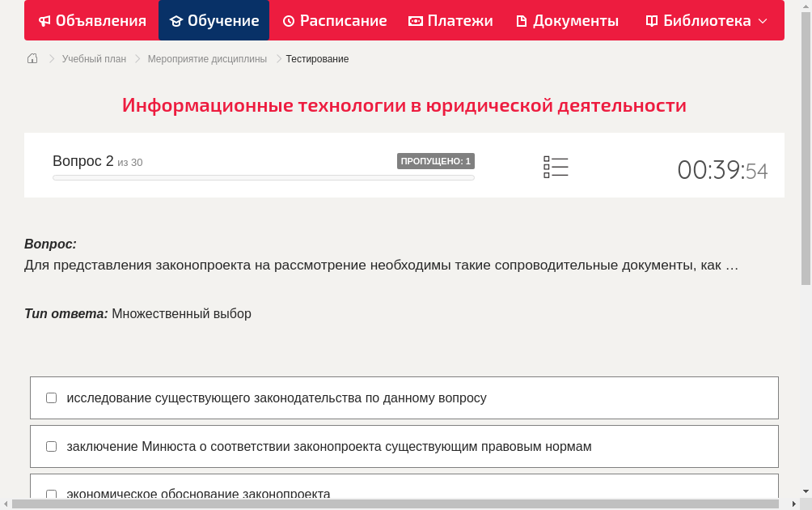Screen dimensions: 812x510
Task: Click the book icon on Библиотека menu
Action: coord(650,20)
